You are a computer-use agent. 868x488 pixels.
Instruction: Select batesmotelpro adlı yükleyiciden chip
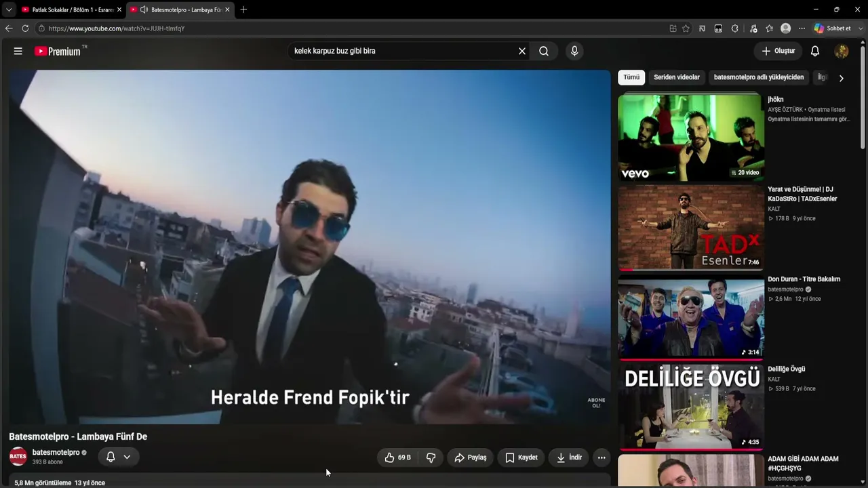[x=759, y=77]
